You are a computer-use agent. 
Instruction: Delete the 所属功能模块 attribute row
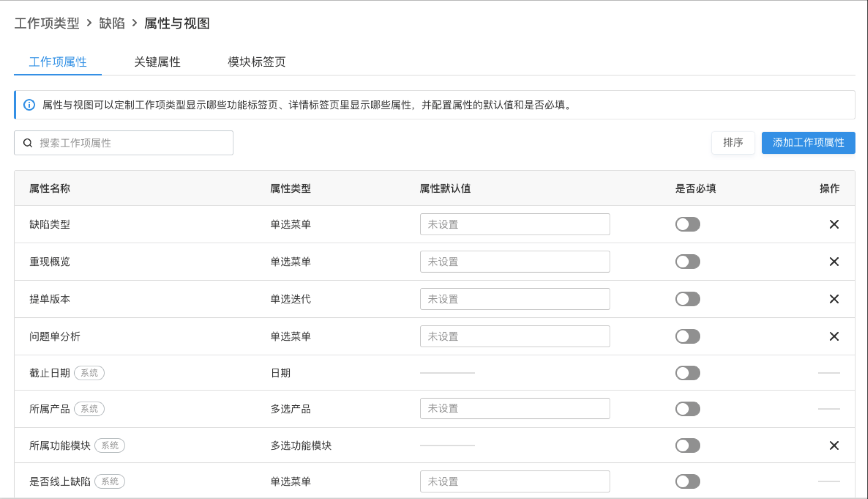(x=834, y=445)
